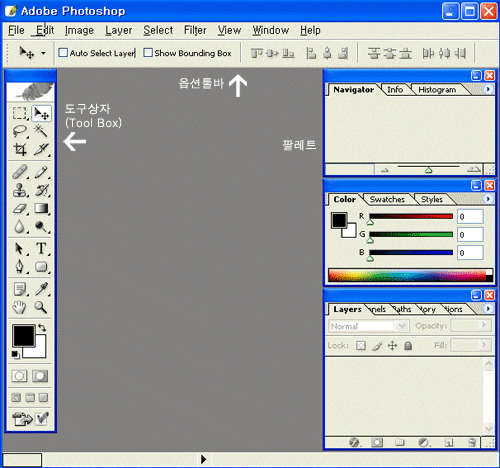Open the Tool Preset picker arrow
The width and height of the screenshot is (500, 468).
(x=43, y=53)
